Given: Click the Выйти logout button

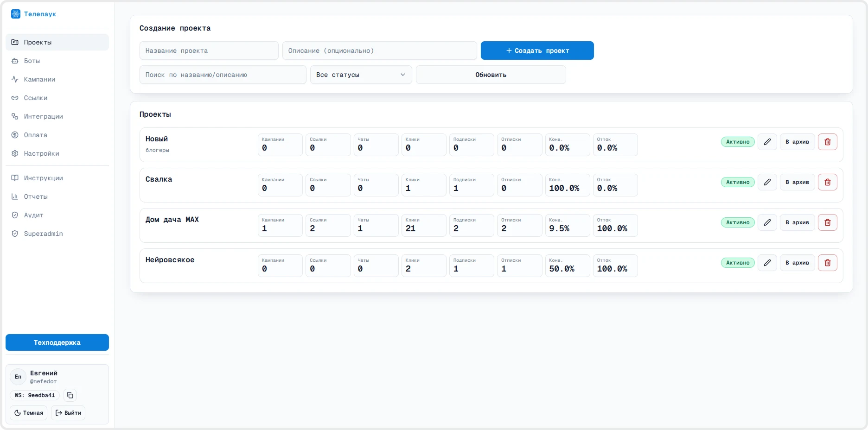Looking at the screenshot, I should (x=68, y=413).
